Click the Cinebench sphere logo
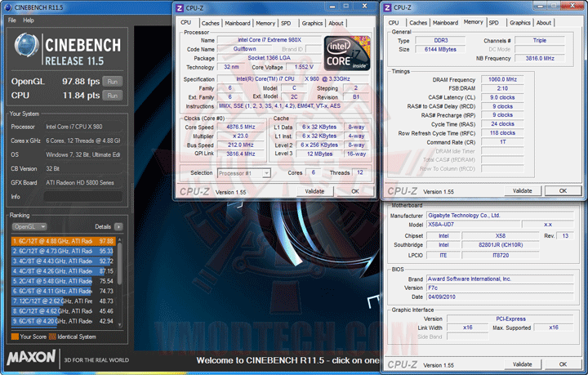 tap(27, 46)
